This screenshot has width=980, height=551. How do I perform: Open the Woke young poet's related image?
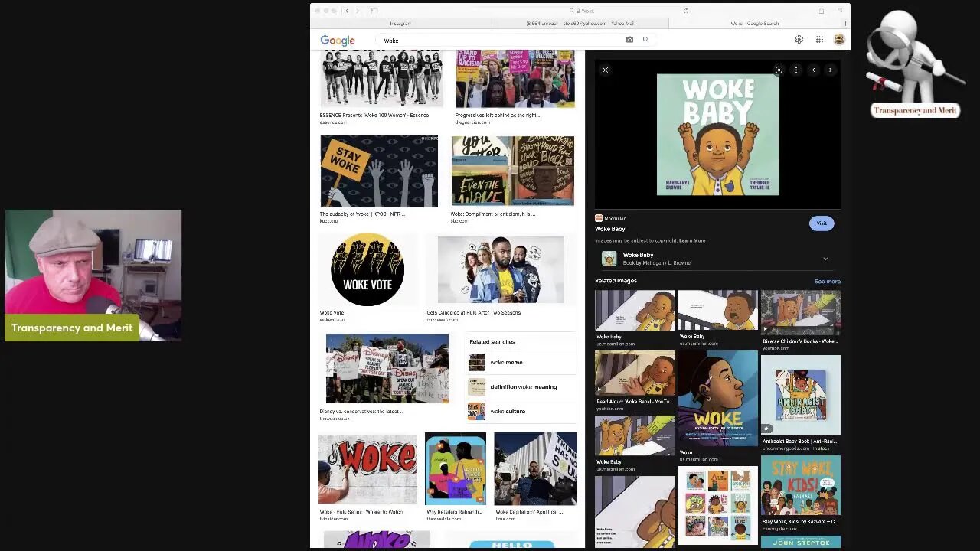[717, 398]
